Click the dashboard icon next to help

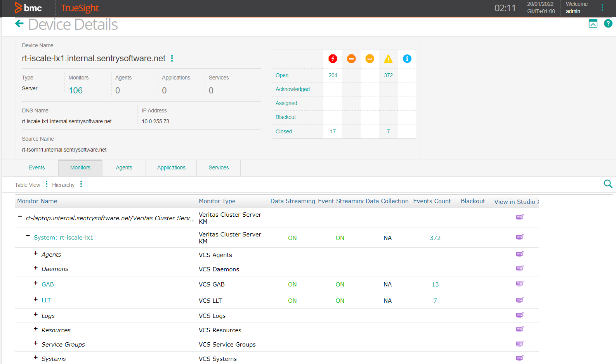[593, 24]
